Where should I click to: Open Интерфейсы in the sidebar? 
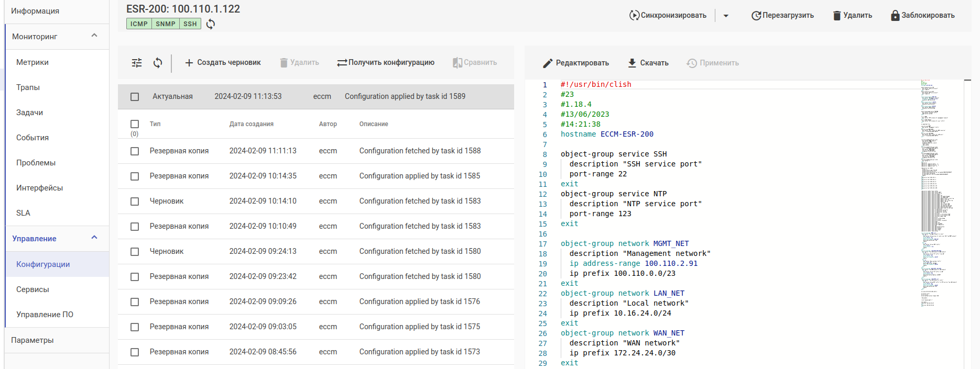(x=39, y=188)
